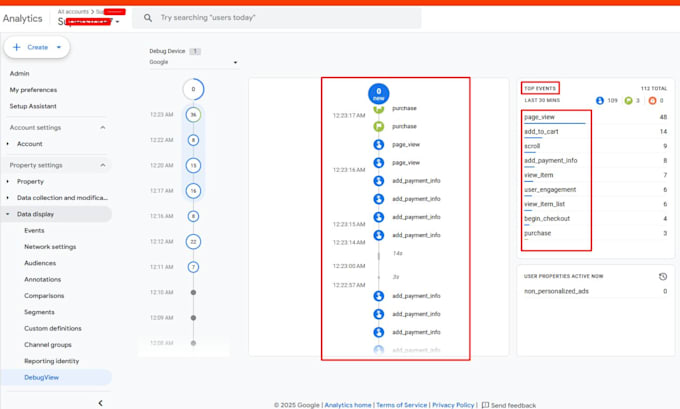The width and height of the screenshot is (680, 409).
Task: Select the 12:11 AM timeline bubble
Action: 193,267
